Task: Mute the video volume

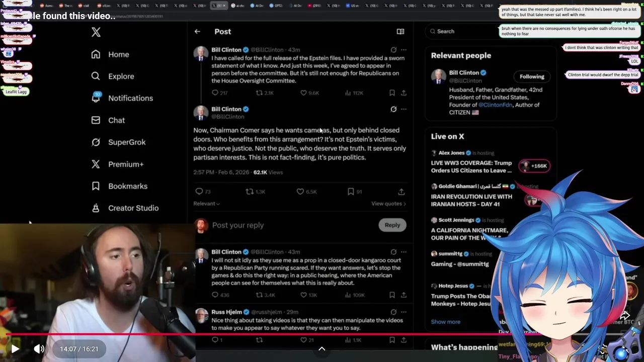Action: tap(39, 349)
